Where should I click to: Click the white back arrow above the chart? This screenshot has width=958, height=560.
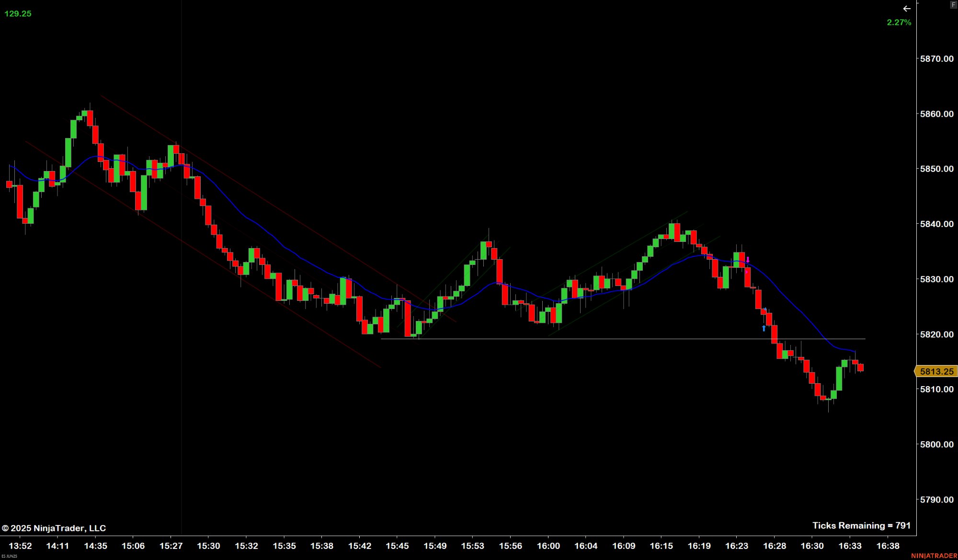coord(907,8)
